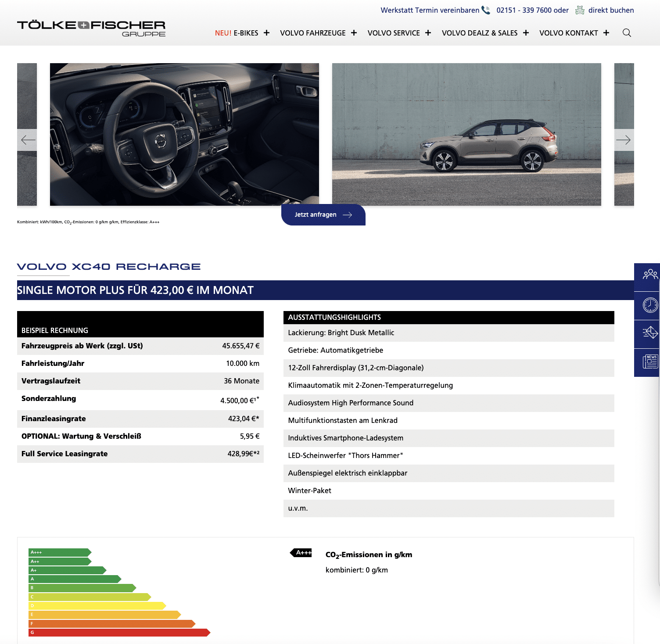660x644 pixels.
Task: Expand the Volvo Service plus icon
Action: point(428,33)
